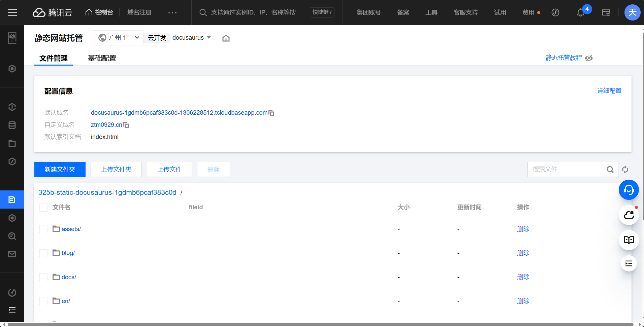The height and width of the screenshot is (327, 644).
Task: Copy the default domain address
Action: (271, 113)
